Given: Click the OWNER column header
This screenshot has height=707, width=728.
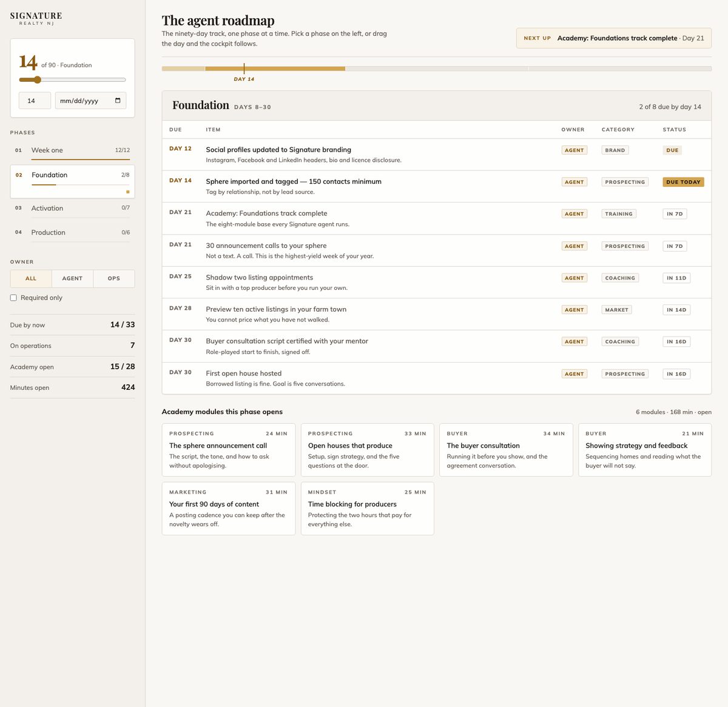Looking at the screenshot, I should [573, 130].
